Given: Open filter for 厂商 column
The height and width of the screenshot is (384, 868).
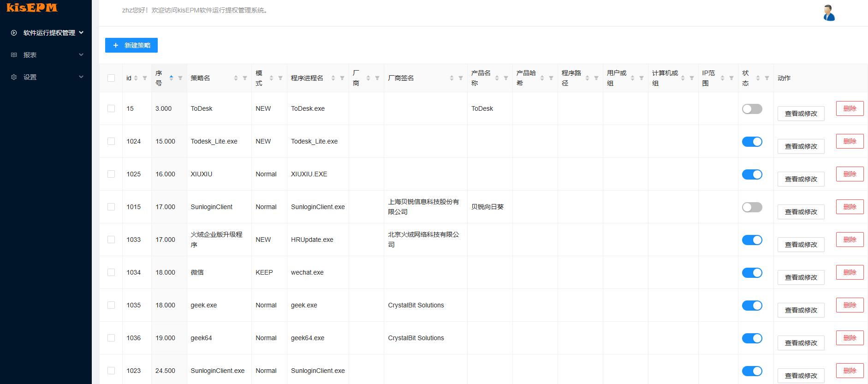Looking at the screenshot, I should tap(377, 78).
